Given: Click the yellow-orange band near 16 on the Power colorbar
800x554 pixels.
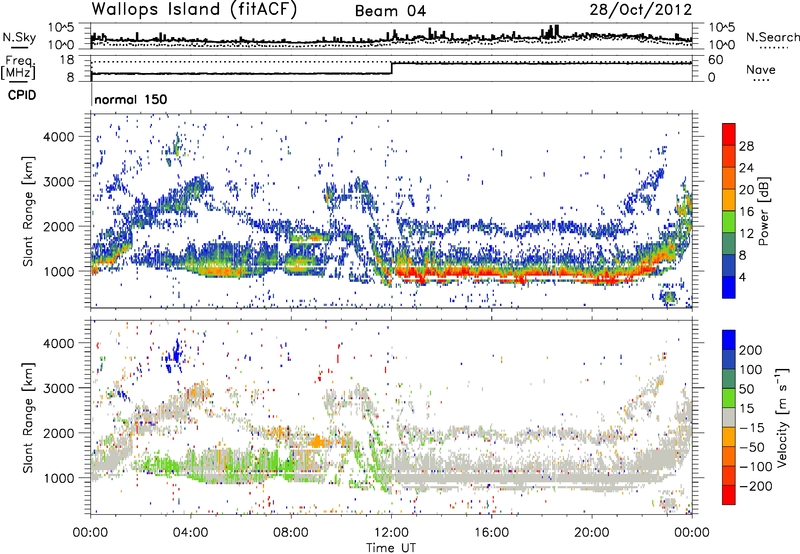Looking at the screenshot, I should point(729,199).
